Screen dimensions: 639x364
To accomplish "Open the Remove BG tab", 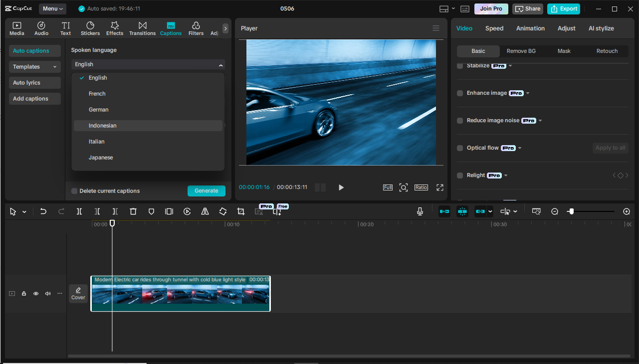I will pyautogui.click(x=521, y=51).
